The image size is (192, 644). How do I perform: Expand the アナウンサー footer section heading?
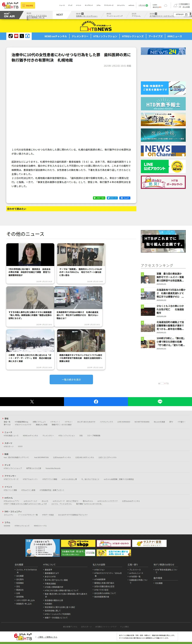coord(10,476)
